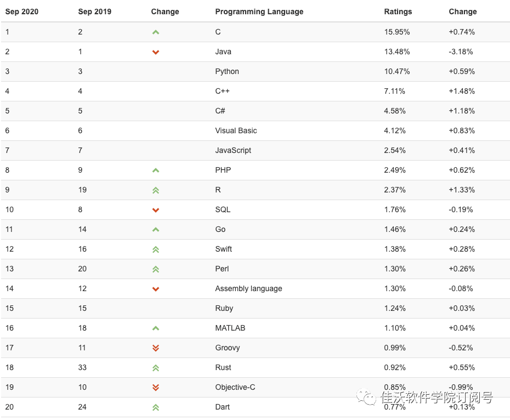Click the Sep 2020 column header
The width and height of the screenshot is (510, 420).
22,12
